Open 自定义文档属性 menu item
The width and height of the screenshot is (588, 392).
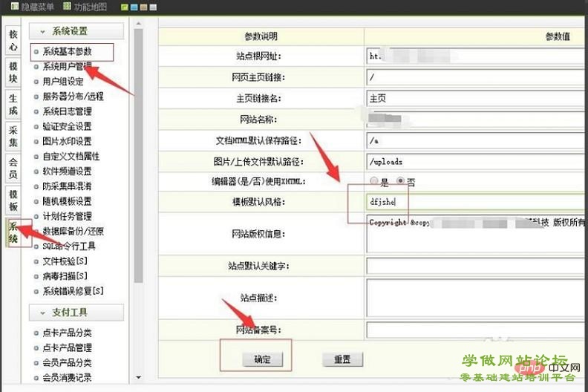tap(71, 157)
